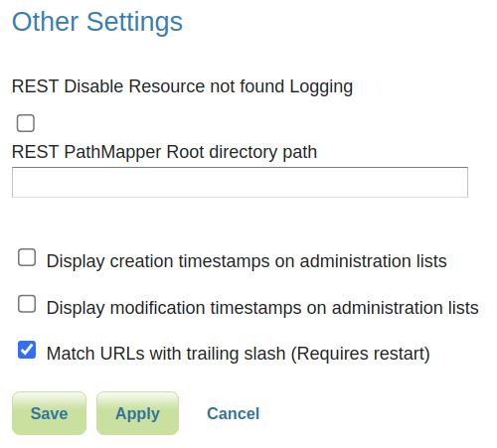Viewport: 497px width, 448px height.
Task: Uncheck Match URLs with trailing slash
Action: 27,350
